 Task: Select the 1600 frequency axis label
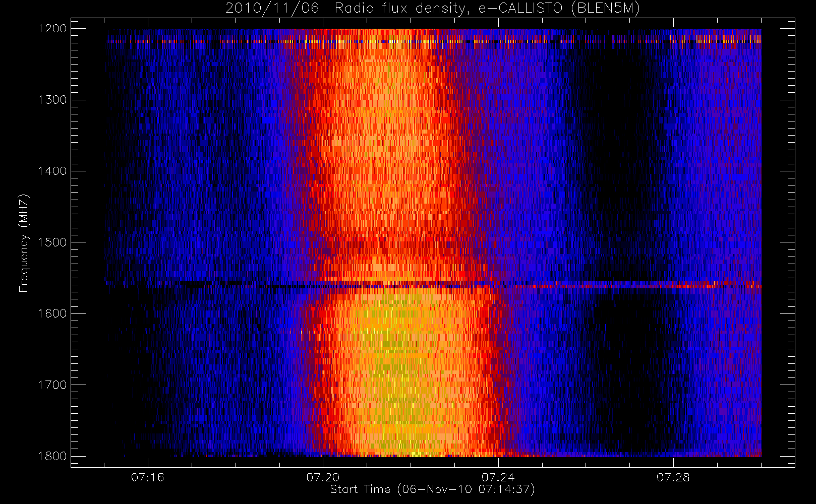[52, 313]
